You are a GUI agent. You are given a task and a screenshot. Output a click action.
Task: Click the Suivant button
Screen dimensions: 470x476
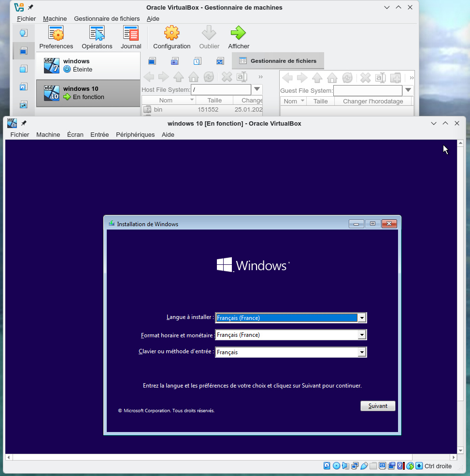tap(378, 406)
